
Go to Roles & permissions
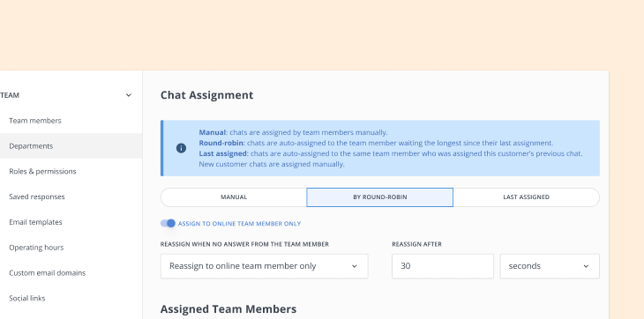[x=42, y=171]
